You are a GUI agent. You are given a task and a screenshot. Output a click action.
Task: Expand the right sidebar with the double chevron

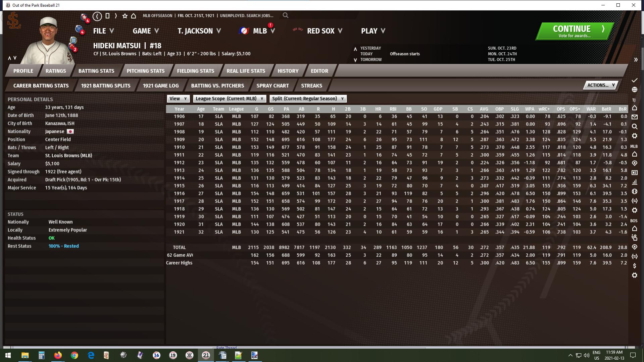pos(636,60)
